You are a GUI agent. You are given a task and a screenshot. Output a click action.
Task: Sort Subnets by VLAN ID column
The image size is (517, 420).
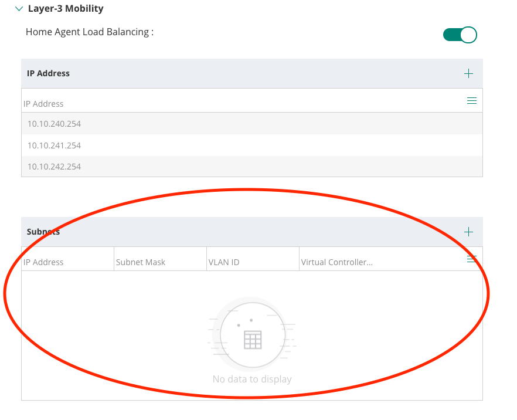tap(224, 262)
